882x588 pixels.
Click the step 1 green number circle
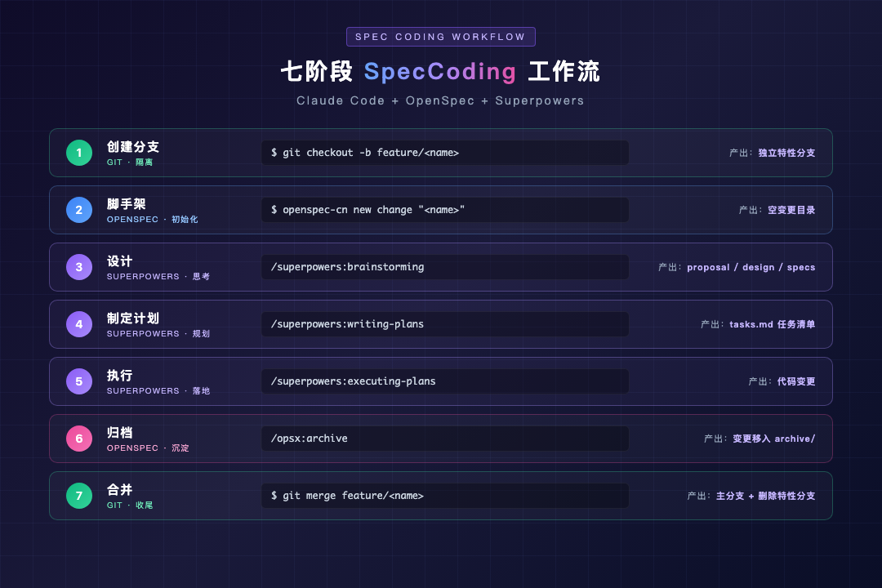79,153
